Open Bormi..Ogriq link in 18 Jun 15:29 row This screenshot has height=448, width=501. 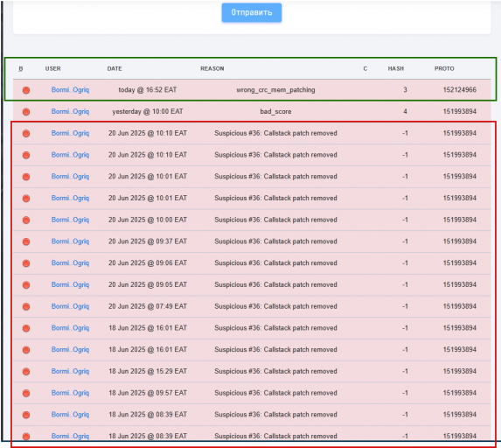70,371
